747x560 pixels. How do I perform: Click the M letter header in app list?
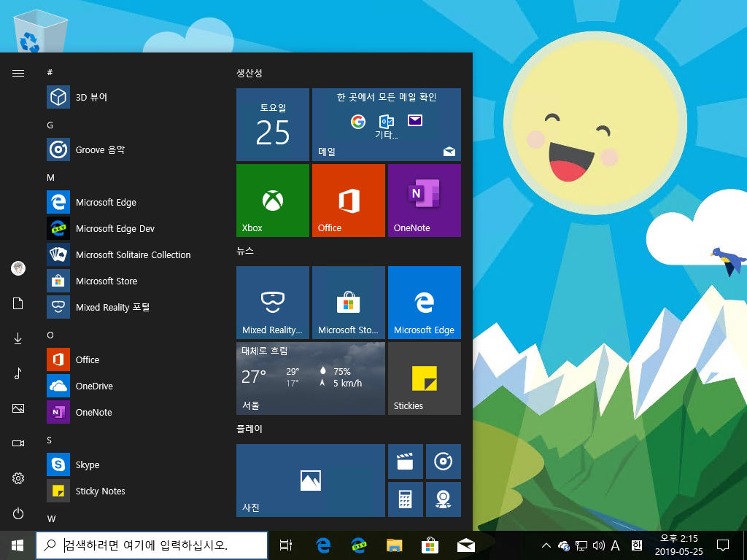(50, 178)
